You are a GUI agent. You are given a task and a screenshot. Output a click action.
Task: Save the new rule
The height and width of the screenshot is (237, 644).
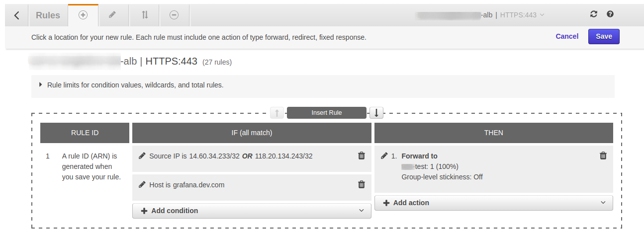pos(604,36)
